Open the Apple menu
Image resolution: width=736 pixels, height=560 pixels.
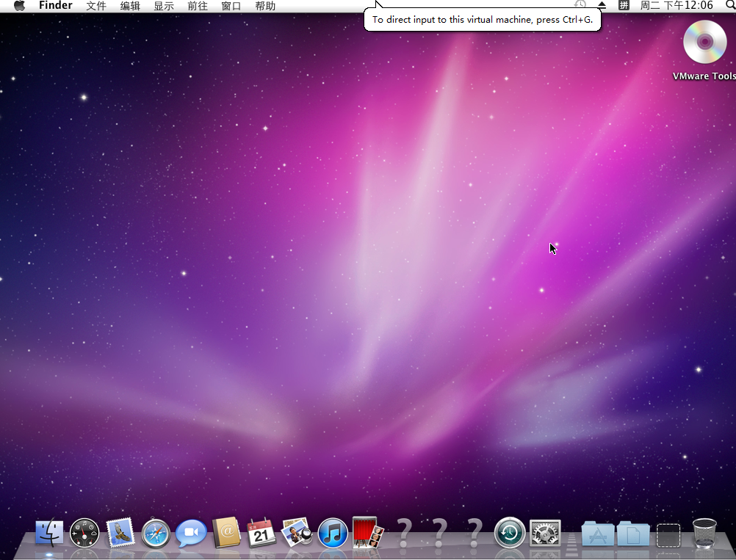(x=19, y=6)
